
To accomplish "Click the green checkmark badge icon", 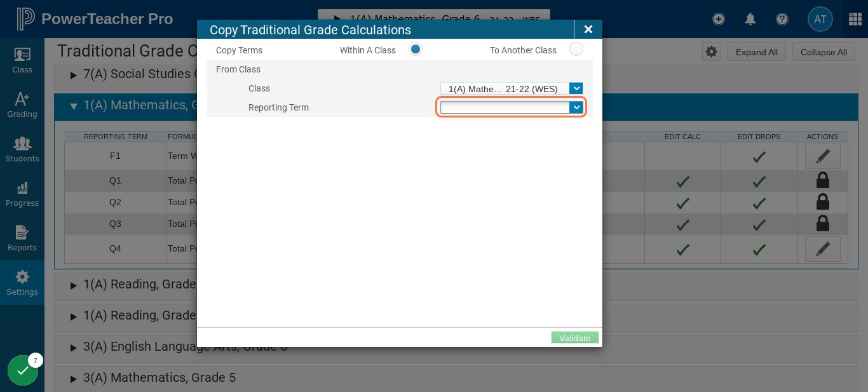I will pyautogui.click(x=23, y=370).
